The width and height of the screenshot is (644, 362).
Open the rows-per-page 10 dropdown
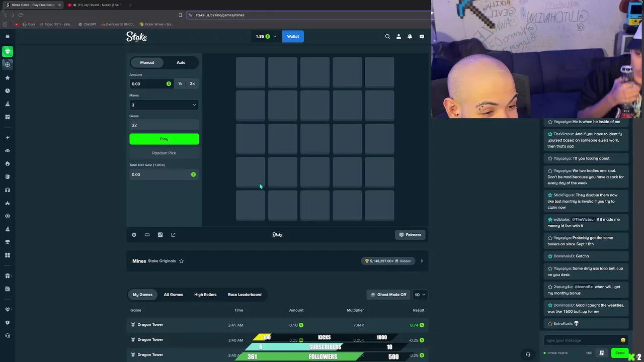(420, 295)
